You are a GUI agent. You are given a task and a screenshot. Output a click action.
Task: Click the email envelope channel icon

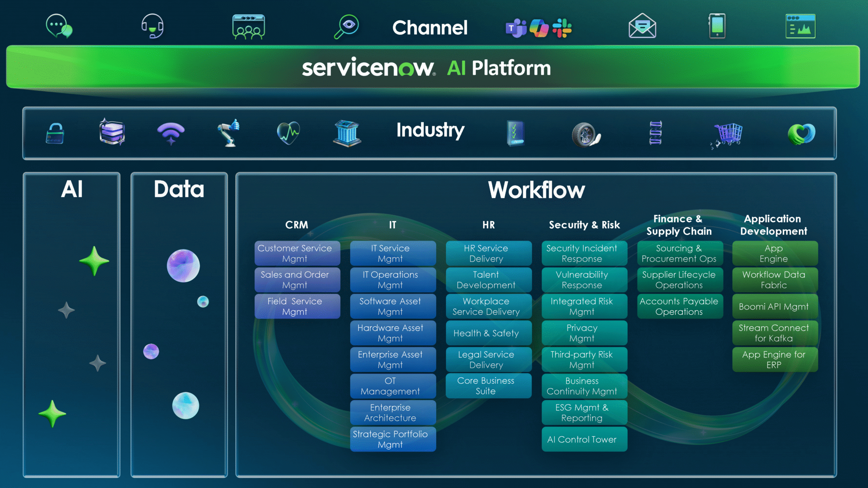(x=642, y=26)
